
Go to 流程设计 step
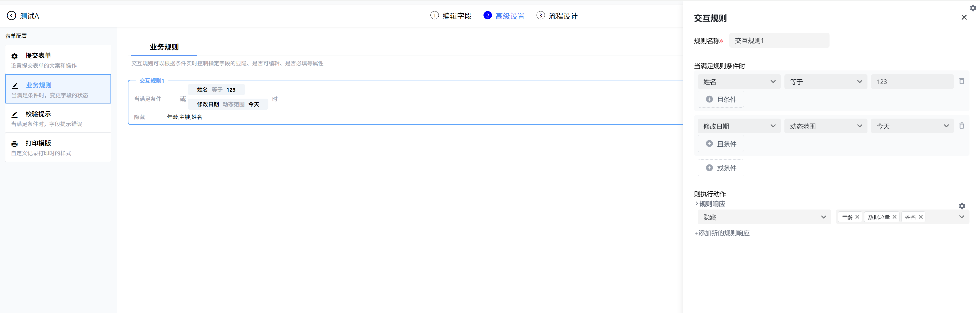(563, 16)
